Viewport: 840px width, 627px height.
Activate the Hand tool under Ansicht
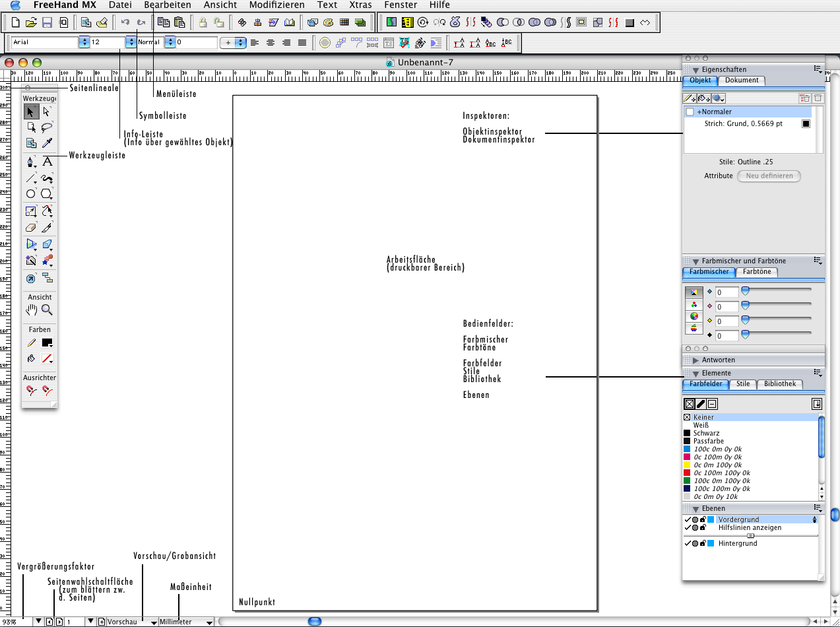(x=31, y=310)
